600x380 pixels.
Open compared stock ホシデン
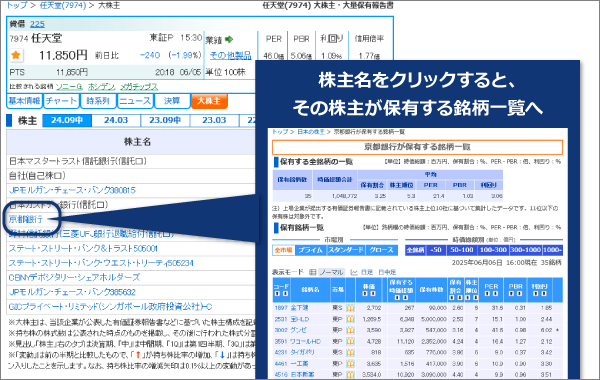pos(101,87)
